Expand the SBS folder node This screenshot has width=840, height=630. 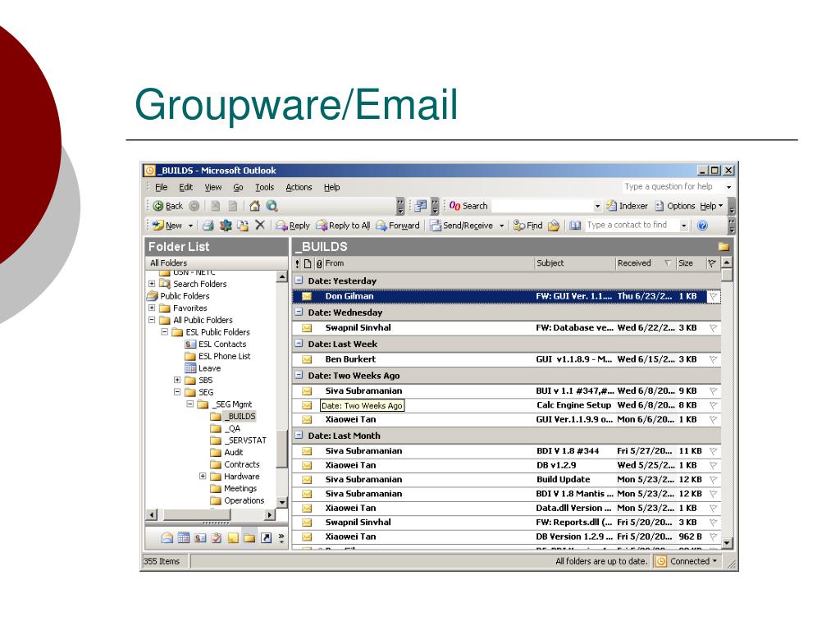pos(177,380)
